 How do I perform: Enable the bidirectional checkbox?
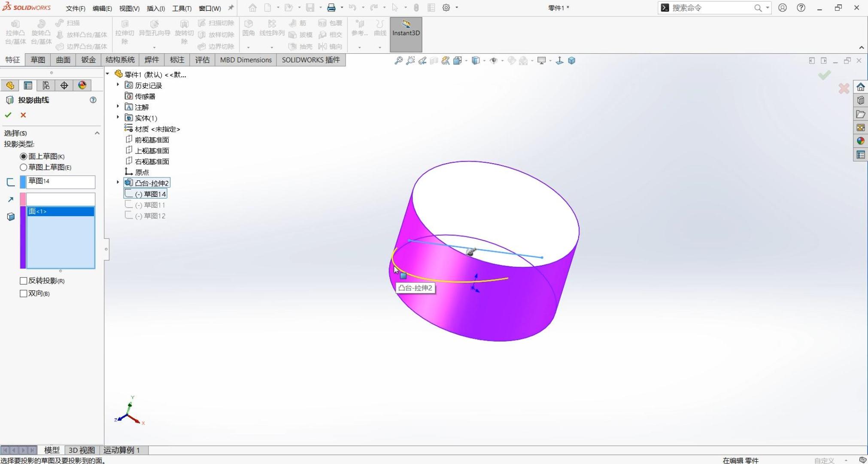click(24, 293)
